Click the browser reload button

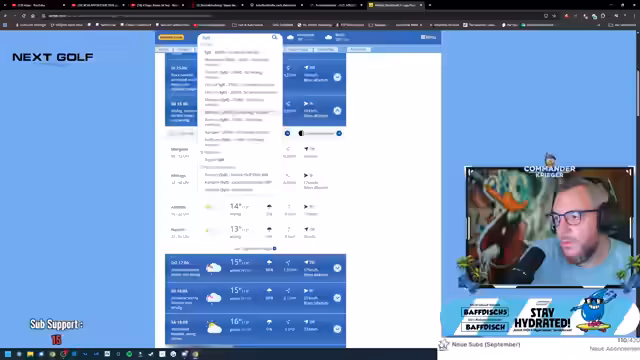[x=24, y=16]
